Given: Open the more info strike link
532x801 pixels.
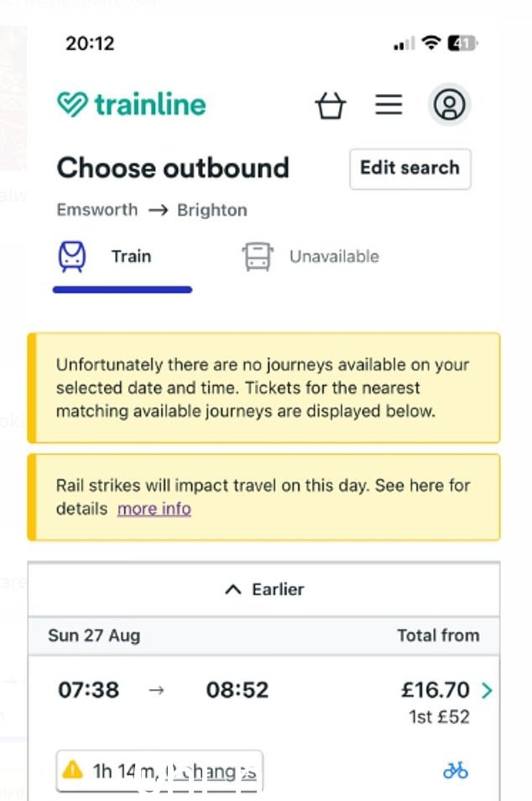Looking at the screenshot, I should [x=154, y=509].
